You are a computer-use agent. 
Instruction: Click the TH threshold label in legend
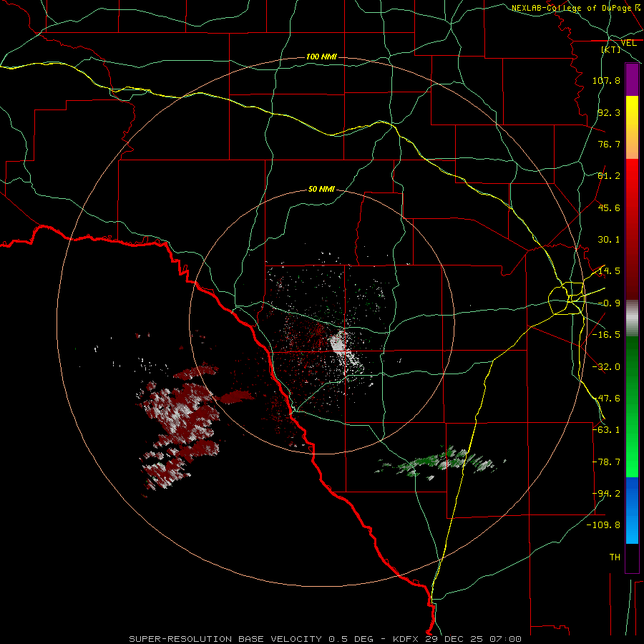615,557
